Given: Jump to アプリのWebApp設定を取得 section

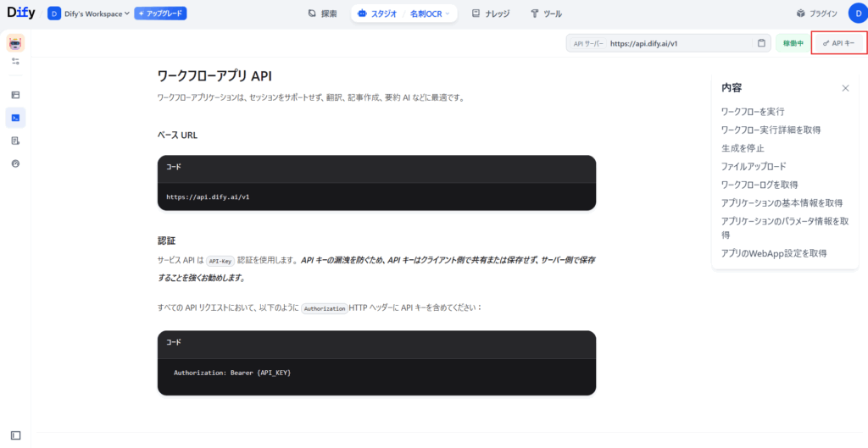Looking at the screenshot, I should [774, 253].
